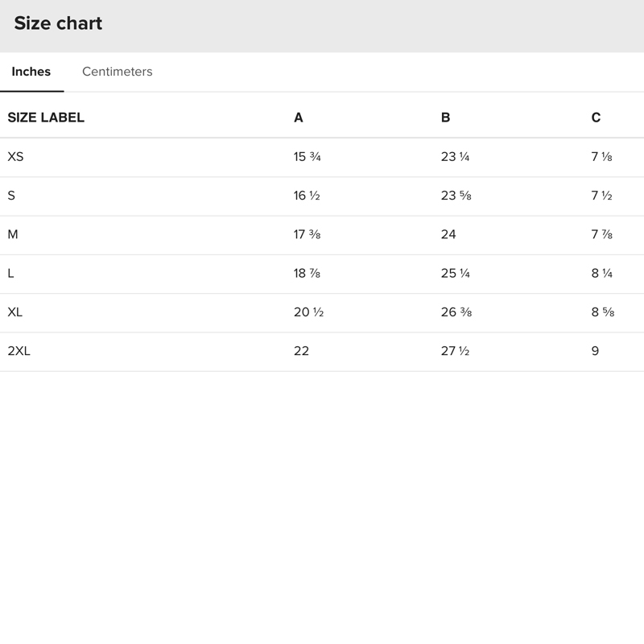Select the S size row label

pos(11,196)
